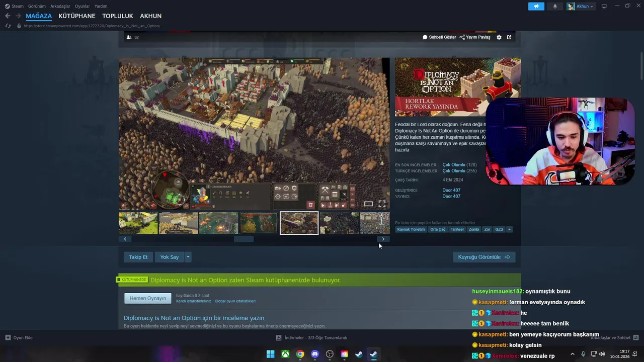Click Kuyruğu Görüntüle button
Image resolution: width=644 pixels, height=362 pixels.
coord(484,257)
